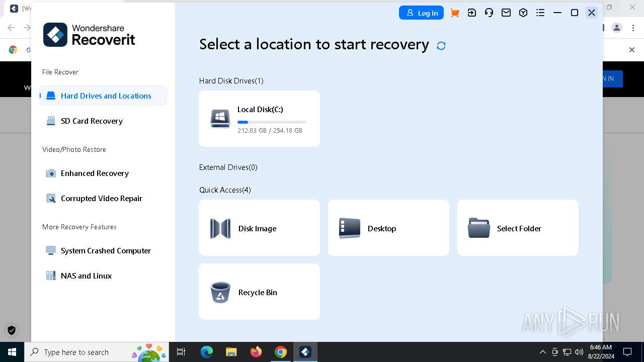Open NAS and Linux in sidebar

pyautogui.click(x=103, y=276)
